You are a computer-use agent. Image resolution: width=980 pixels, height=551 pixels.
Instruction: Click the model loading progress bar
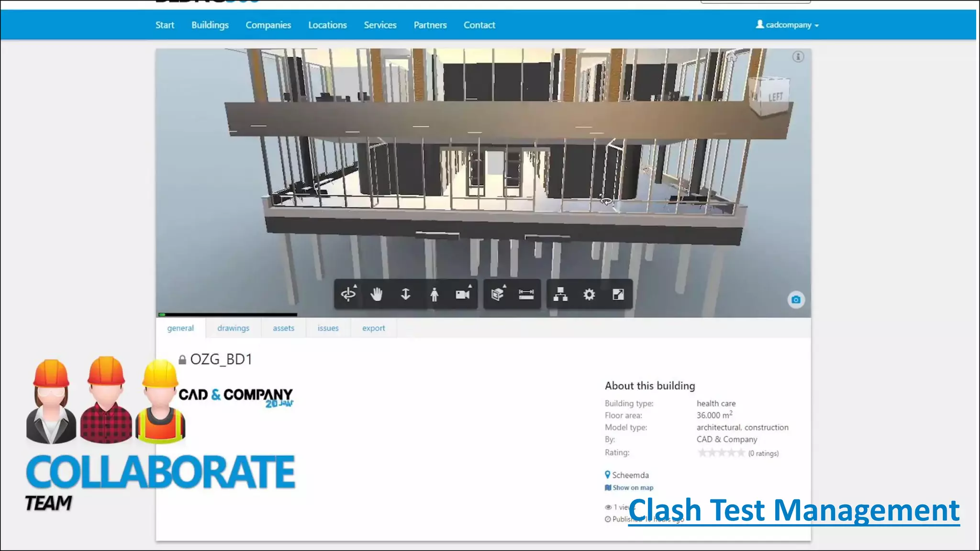click(227, 315)
